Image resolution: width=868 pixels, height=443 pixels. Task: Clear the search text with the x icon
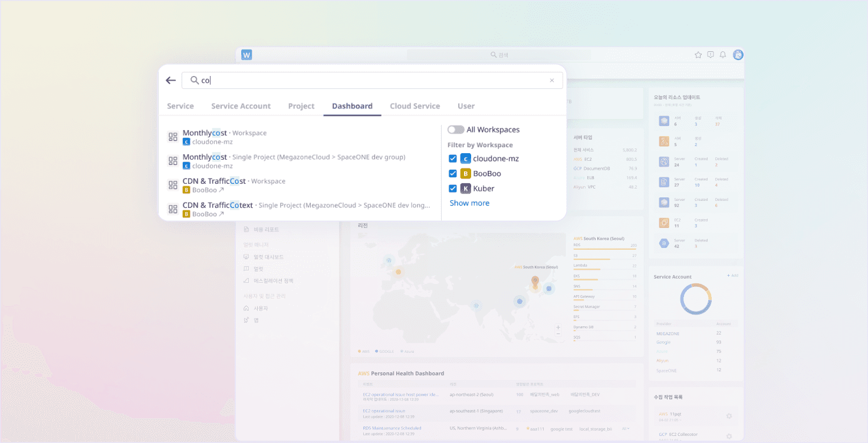(552, 81)
